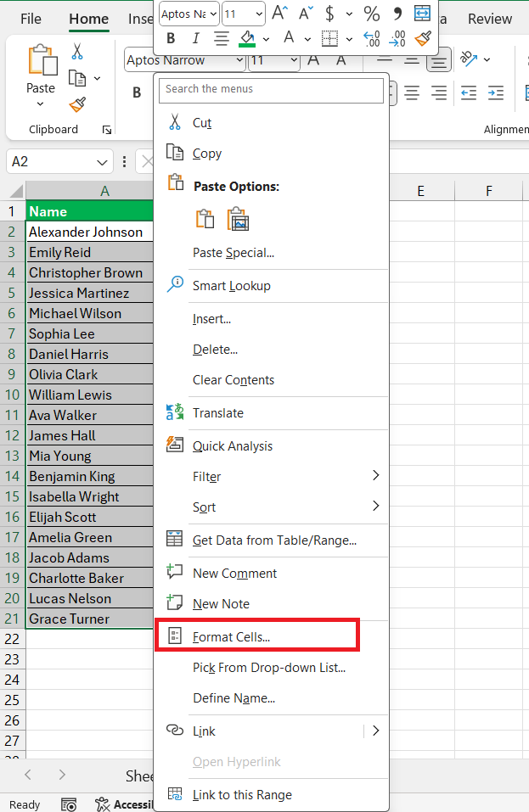Click Decrease Indent in ribbon
Image resolution: width=529 pixels, height=812 pixels.
click(x=469, y=93)
